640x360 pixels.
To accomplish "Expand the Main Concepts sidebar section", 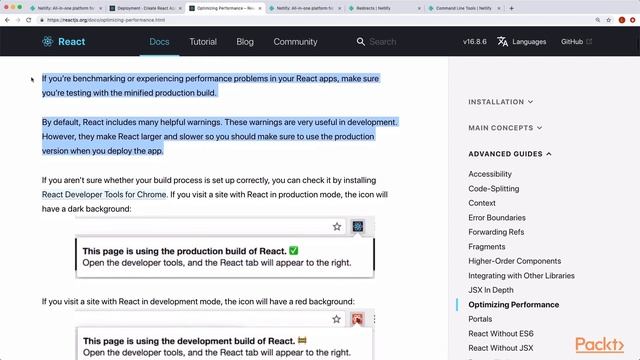I will tap(505, 128).
